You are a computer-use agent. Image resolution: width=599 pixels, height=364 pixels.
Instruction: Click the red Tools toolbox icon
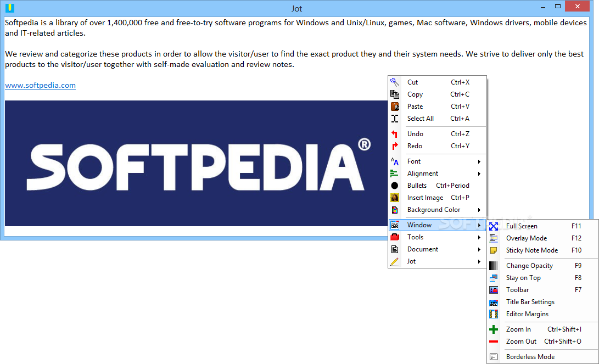395,237
